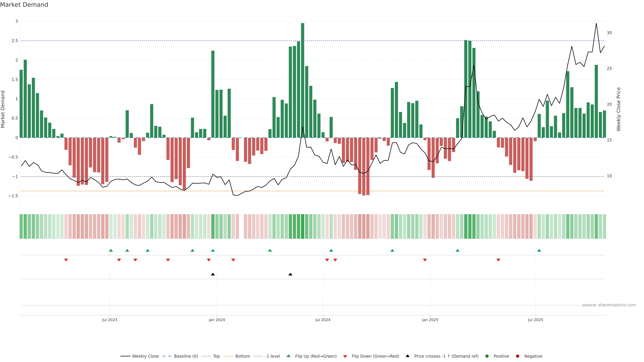Click the source: sharemaestro.com text

pos(609,305)
